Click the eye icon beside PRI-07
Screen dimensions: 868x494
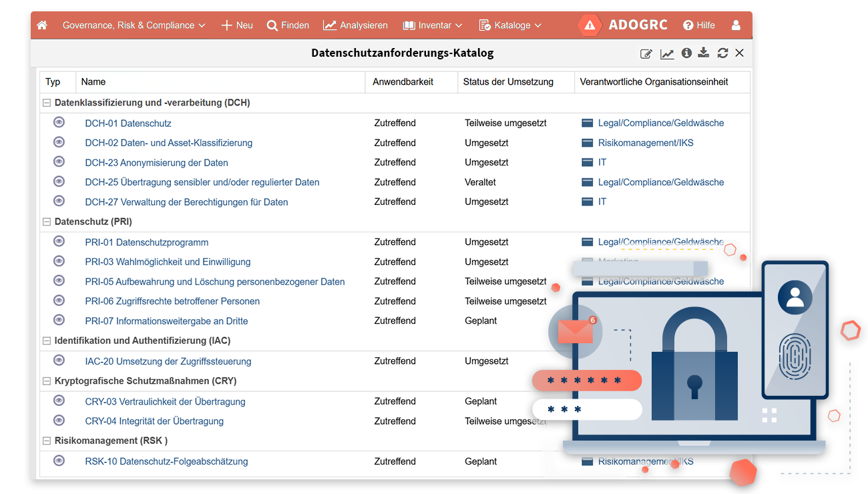click(59, 320)
